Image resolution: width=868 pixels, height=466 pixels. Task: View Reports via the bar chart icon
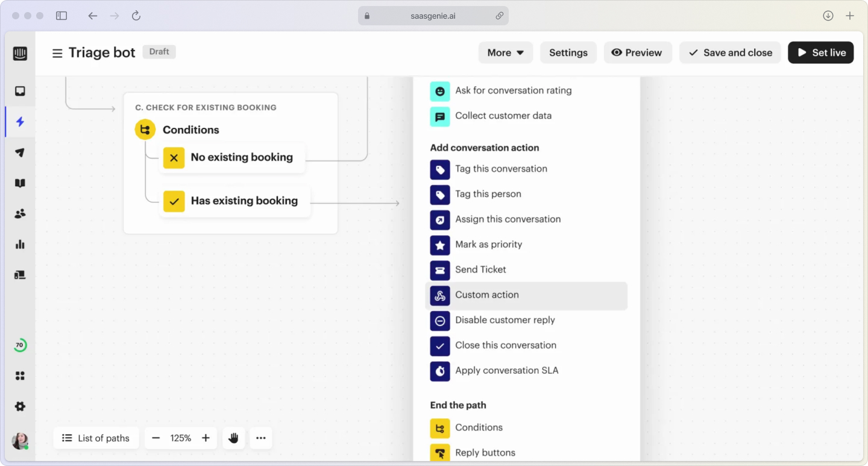(20, 244)
